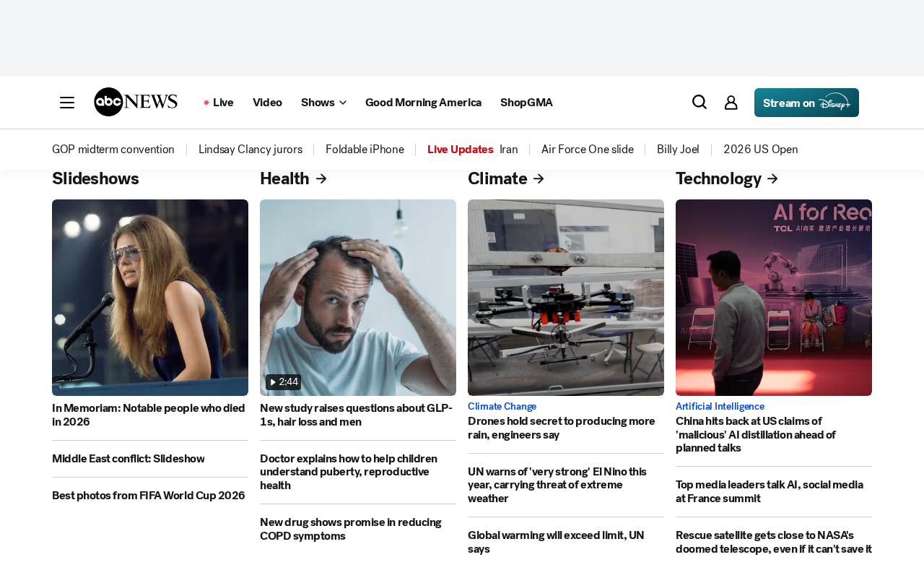Open the hamburger navigation menu
Screen dimensions: 924x578
[67, 103]
